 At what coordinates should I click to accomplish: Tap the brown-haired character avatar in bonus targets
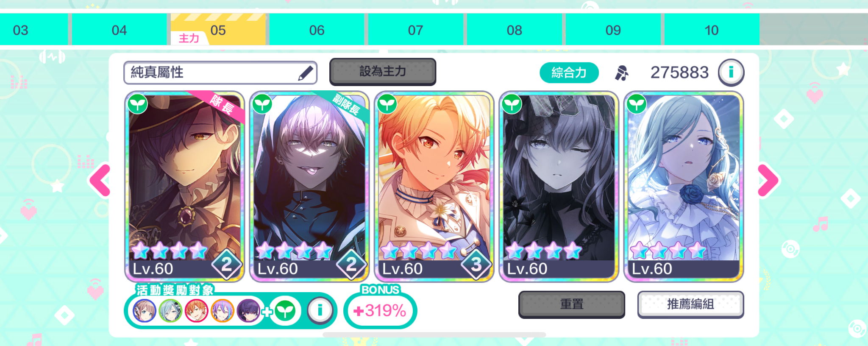(144, 311)
